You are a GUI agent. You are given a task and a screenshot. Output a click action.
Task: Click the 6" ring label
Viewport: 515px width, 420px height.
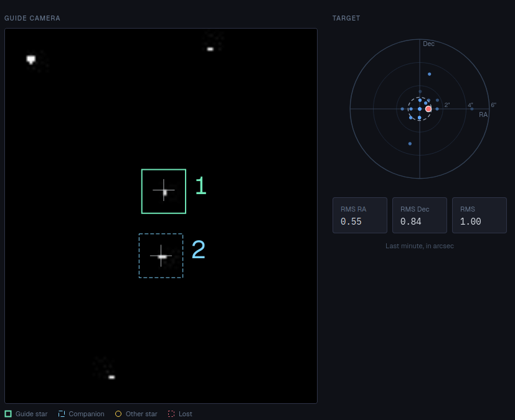coord(494,105)
